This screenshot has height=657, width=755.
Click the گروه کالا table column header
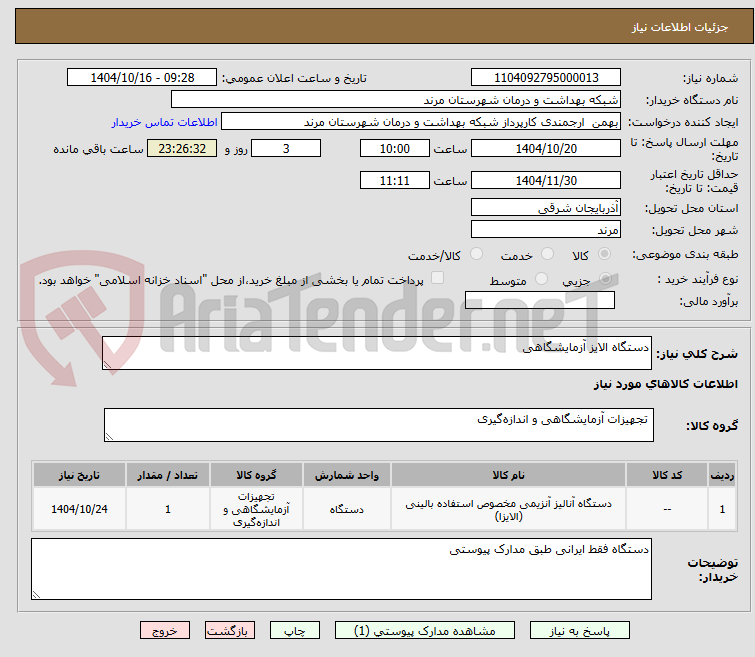[x=256, y=475]
